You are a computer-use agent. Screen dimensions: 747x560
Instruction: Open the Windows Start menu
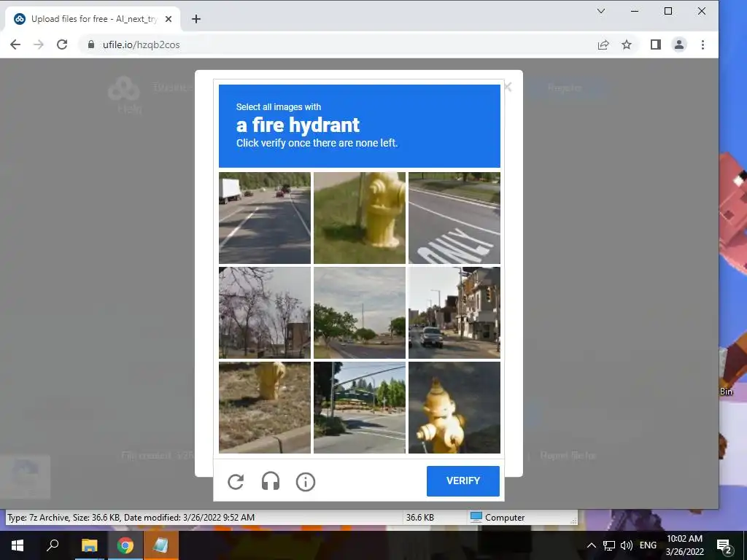pyautogui.click(x=18, y=545)
